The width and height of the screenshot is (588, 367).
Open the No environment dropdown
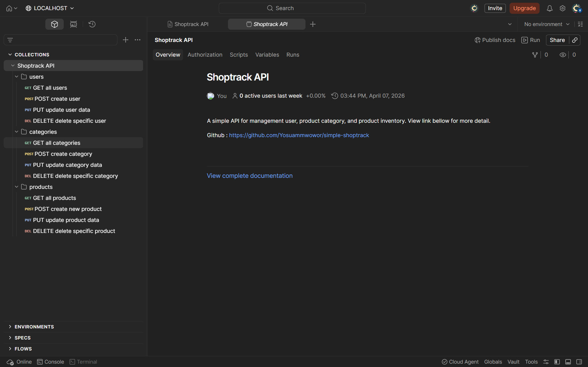pos(546,24)
